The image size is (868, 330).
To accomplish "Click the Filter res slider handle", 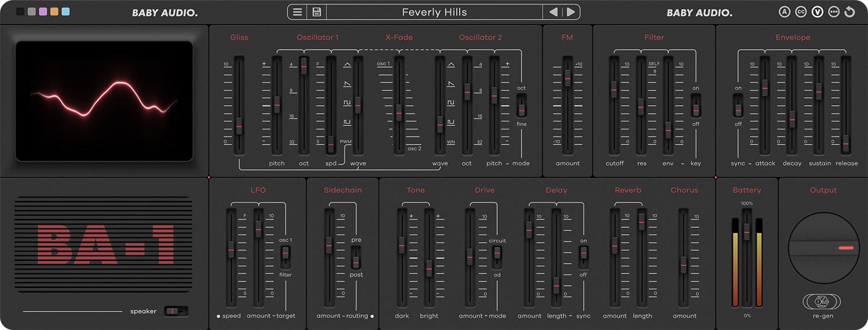I will click(x=641, y=107).
